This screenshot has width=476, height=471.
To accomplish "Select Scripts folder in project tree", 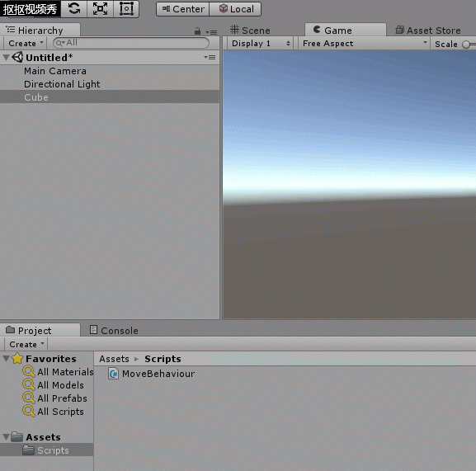I will tap(47, 450).
